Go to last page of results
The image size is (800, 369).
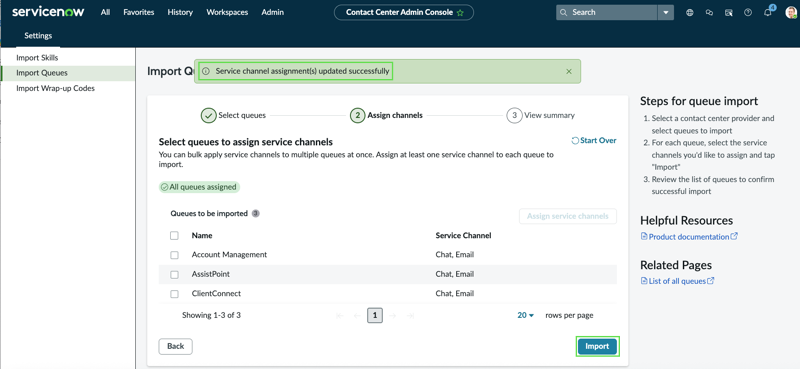pos(410,316)
